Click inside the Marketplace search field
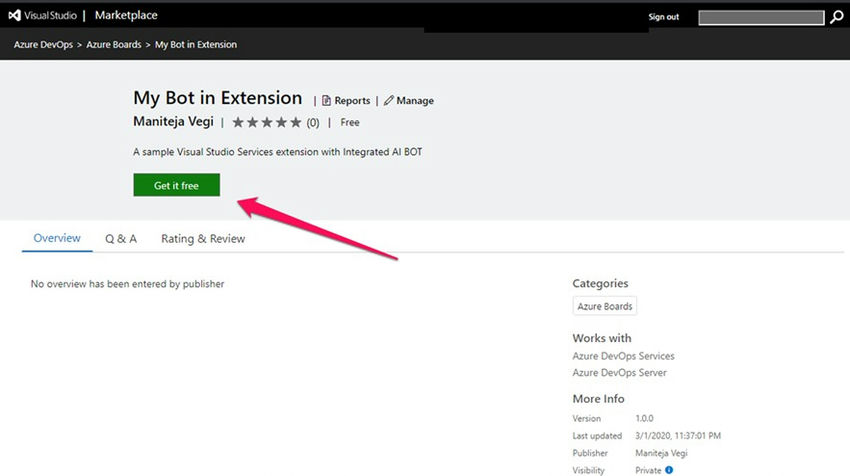The width and height of the screenshot is (850, 476). [x=762, y=17]
